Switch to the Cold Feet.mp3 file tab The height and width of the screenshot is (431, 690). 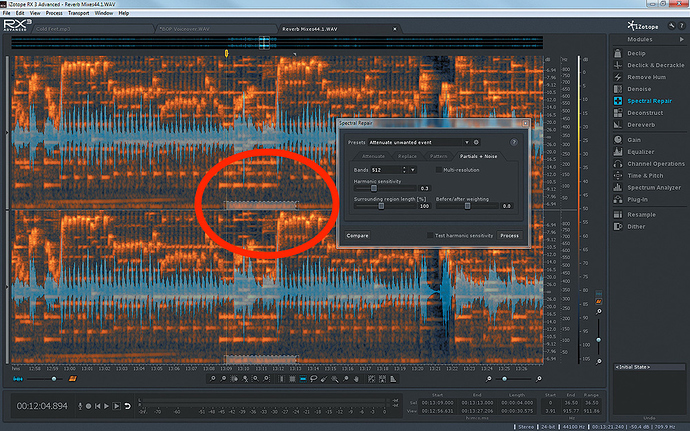pyautogui.click(x=93, y=29)
